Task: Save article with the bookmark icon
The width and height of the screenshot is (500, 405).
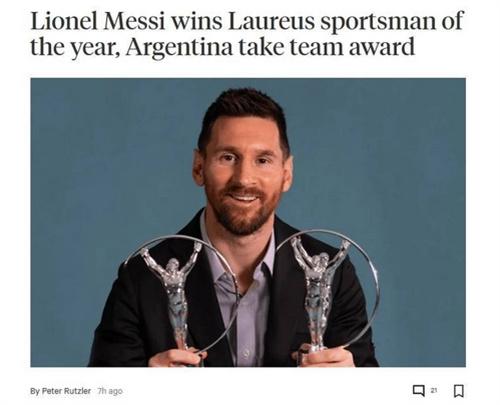Action: pyautogui.click(x=459, y=391)
